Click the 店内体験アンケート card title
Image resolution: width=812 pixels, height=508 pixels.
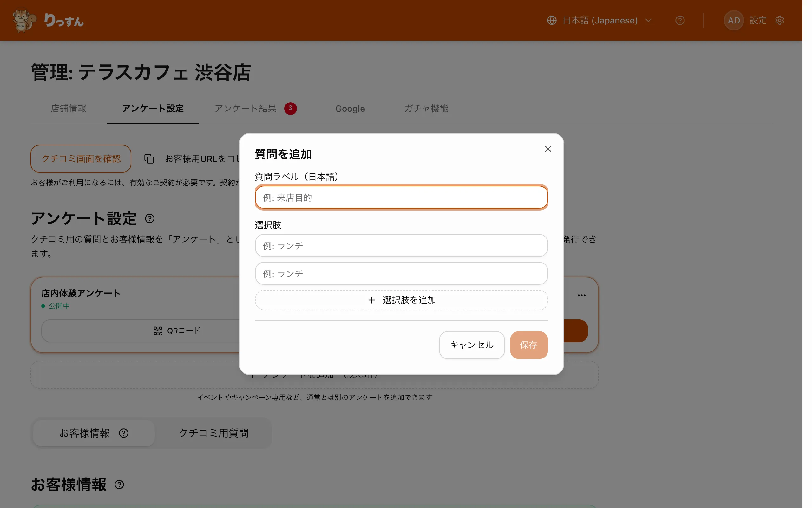[x=81, y=293]
